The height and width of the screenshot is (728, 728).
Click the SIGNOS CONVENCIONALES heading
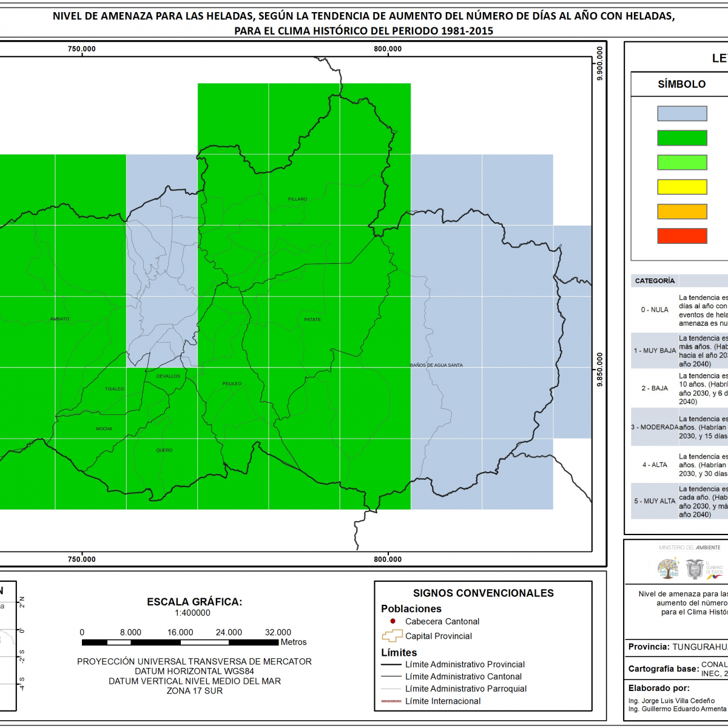tap(484, 593)
